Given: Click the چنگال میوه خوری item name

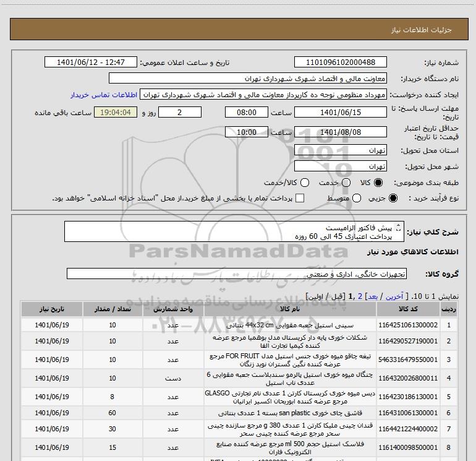Looking at the screenshot, I should 290,378.
